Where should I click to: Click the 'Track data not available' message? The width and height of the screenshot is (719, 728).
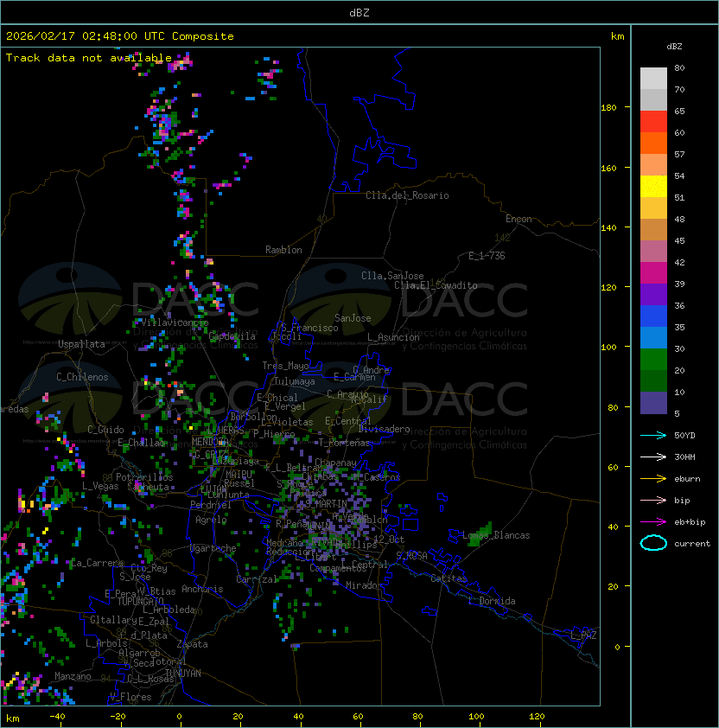(89, 58)
